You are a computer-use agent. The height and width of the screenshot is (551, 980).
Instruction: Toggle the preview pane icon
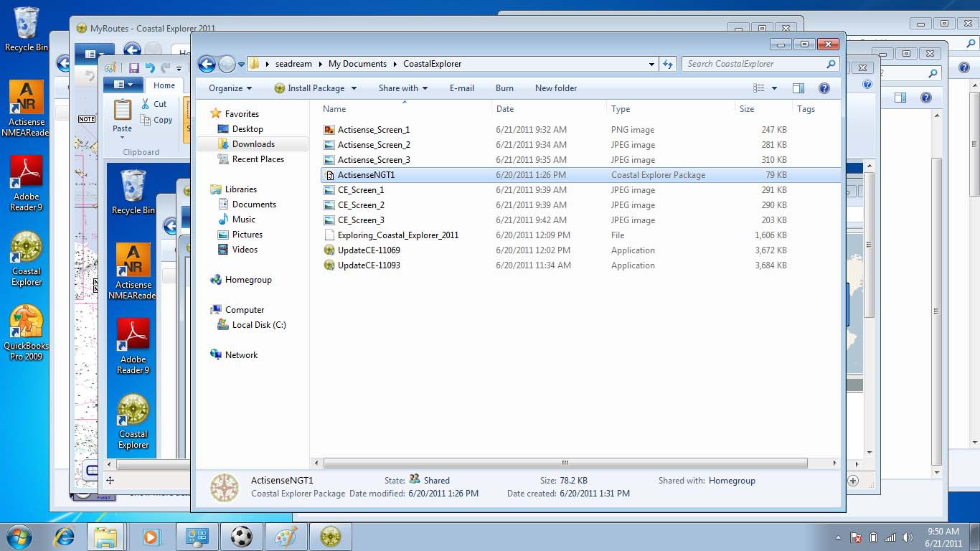point(798,88)
